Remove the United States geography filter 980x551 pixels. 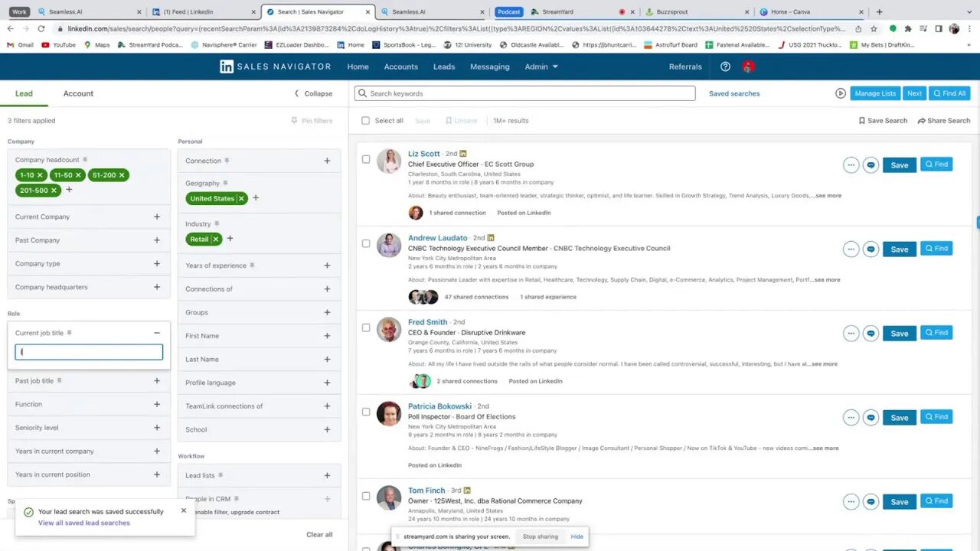(241, 198)
